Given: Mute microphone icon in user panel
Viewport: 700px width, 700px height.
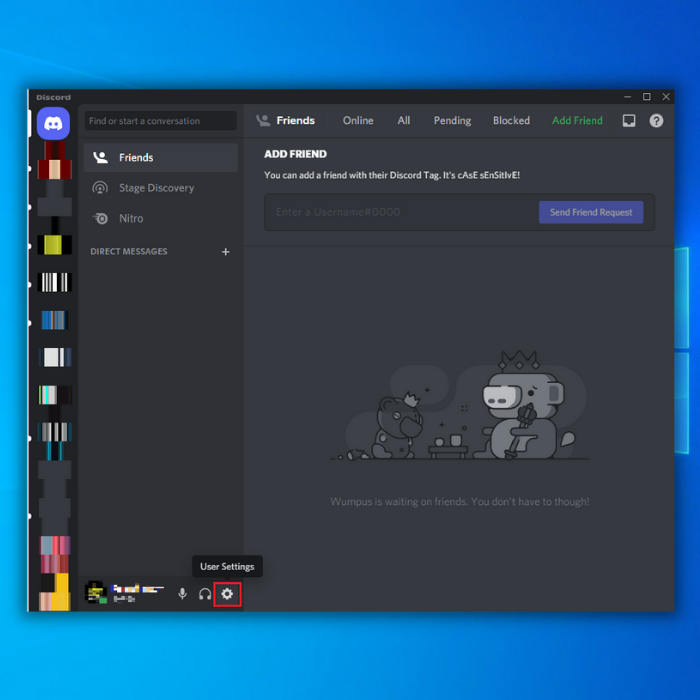Looking at the screenshot, I should [x=182, y=594].
